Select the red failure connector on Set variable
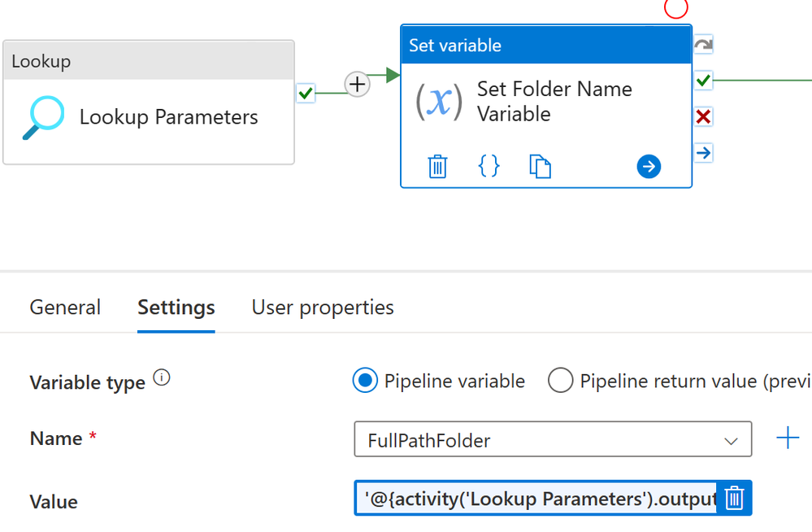This screenshot has width=812, height=532. pos(703,116)
